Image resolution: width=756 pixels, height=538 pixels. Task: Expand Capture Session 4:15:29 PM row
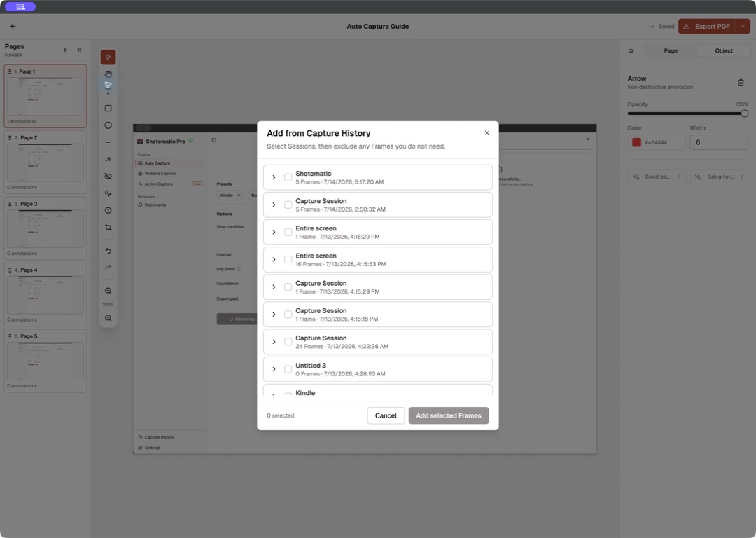(x=274, y=287)
